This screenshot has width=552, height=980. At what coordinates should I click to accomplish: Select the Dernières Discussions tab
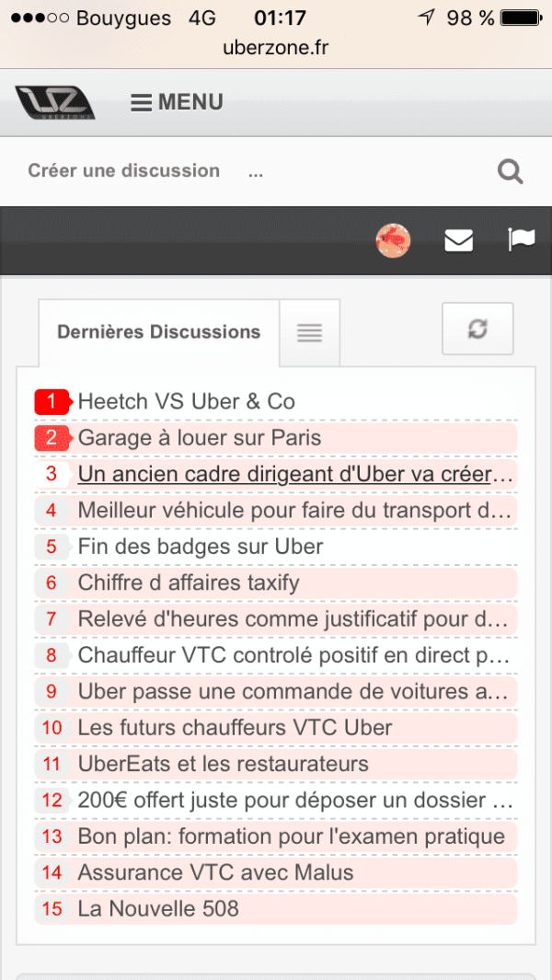[159, 332]
